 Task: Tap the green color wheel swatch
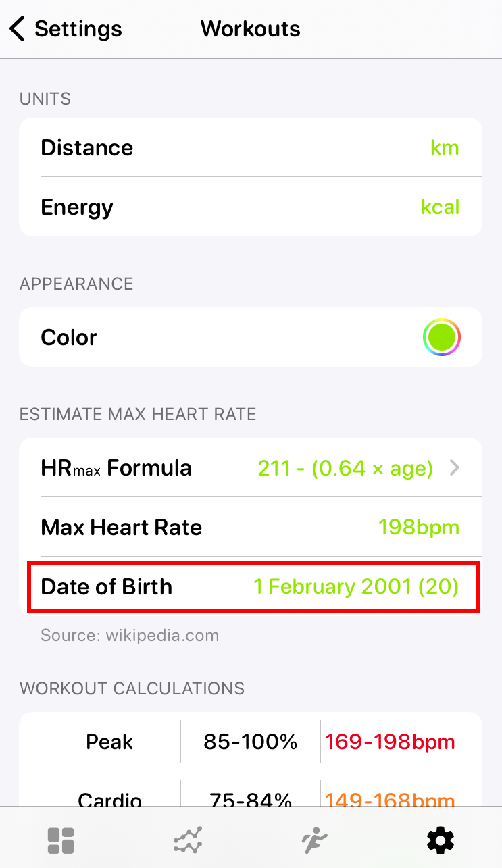point(441,337)
